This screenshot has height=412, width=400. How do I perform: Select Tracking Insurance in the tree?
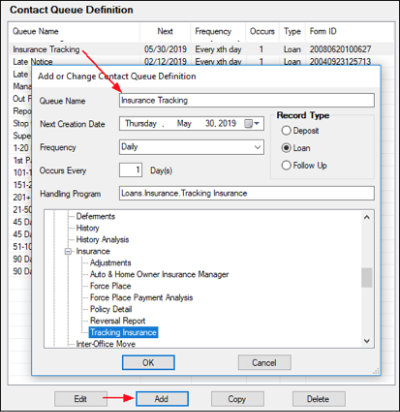123,332
